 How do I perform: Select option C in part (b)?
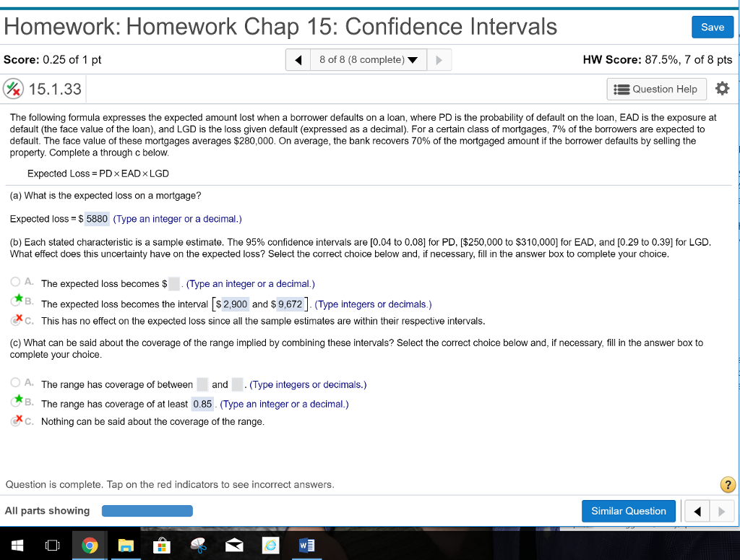(x=16, y=320)
